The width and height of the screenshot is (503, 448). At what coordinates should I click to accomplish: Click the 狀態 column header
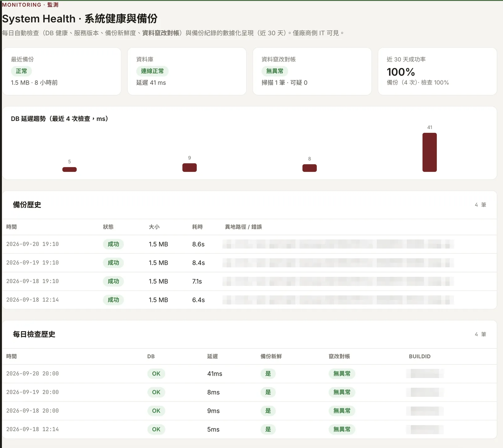(108, 227)
